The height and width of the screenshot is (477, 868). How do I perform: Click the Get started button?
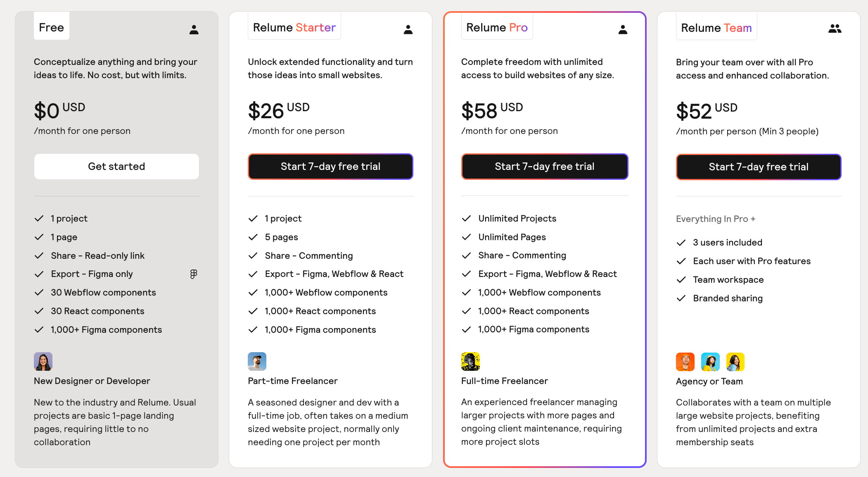(x=116, y=167)
